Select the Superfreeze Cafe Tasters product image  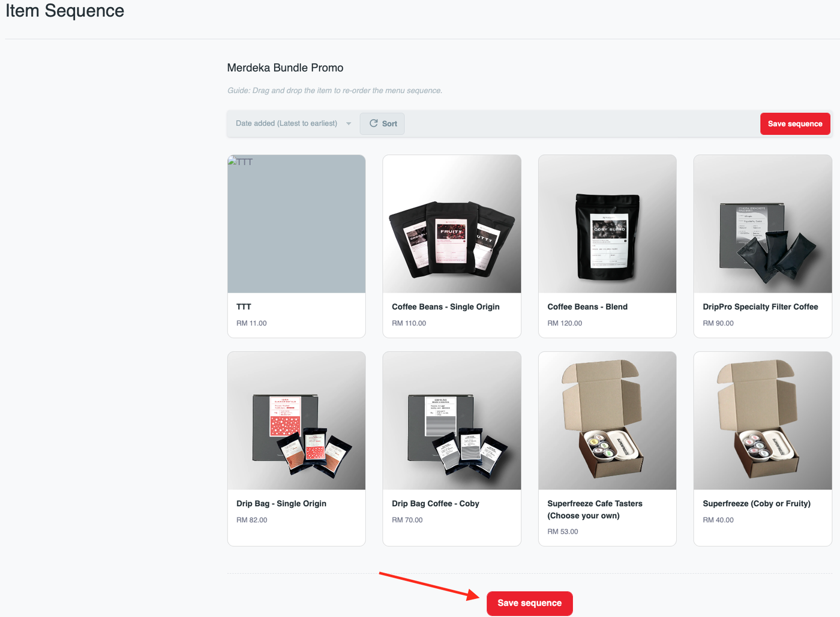pyautogui.click(x=607, y=421)
